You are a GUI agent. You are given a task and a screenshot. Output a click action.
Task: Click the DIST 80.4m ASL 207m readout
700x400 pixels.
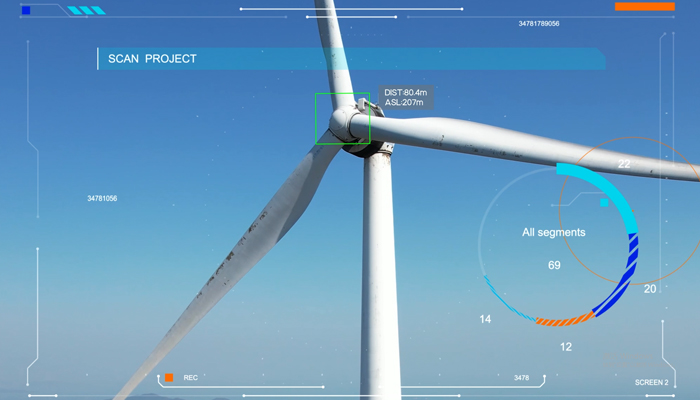404,97
